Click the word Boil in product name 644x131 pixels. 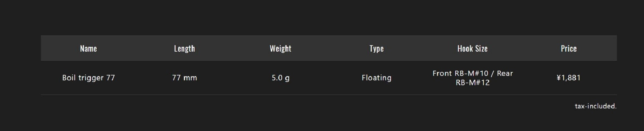point(69,78)
